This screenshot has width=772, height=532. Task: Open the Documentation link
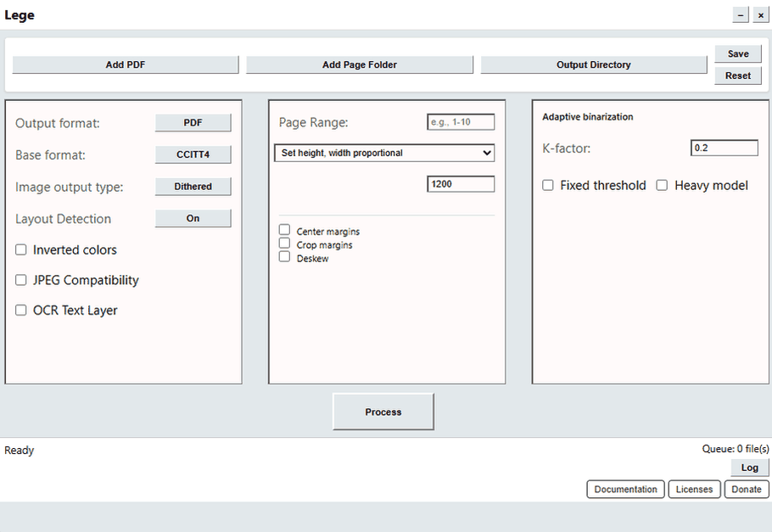(x=625, y=490)
